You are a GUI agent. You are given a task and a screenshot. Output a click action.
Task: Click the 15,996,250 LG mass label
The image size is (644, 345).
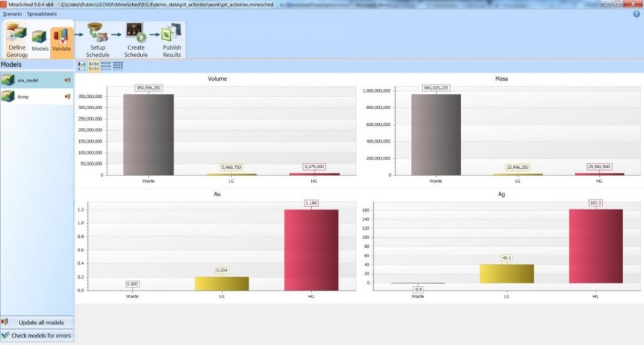517,167
